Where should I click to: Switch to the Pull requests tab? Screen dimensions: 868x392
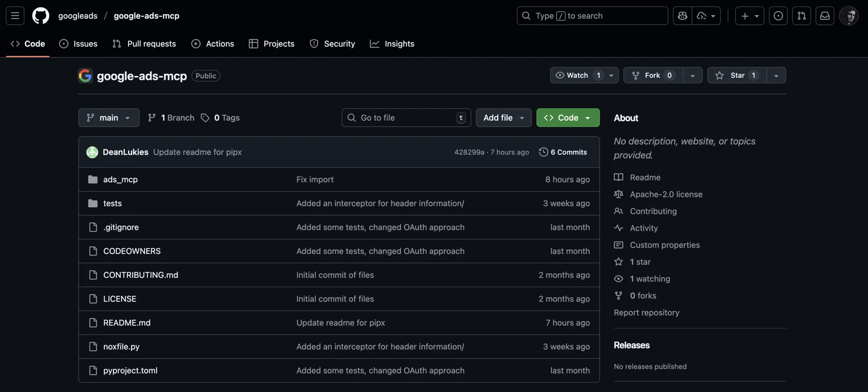click(144, 44)
